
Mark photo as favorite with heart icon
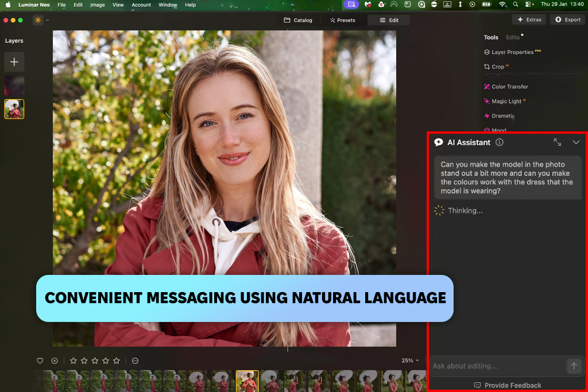pos(40,361)
